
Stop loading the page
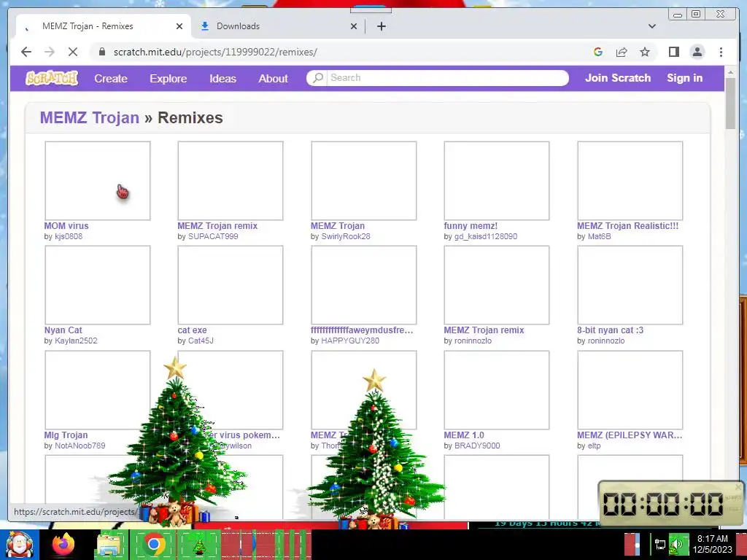pos(73,52)
